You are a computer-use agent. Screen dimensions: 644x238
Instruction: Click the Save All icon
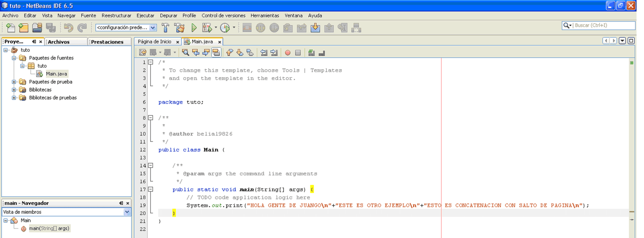tap(51, 28)
